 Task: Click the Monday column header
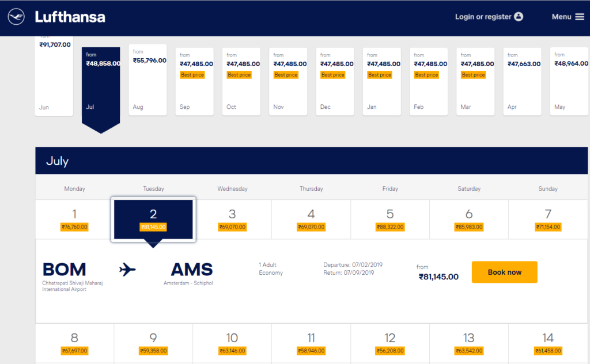pos(74,189)
